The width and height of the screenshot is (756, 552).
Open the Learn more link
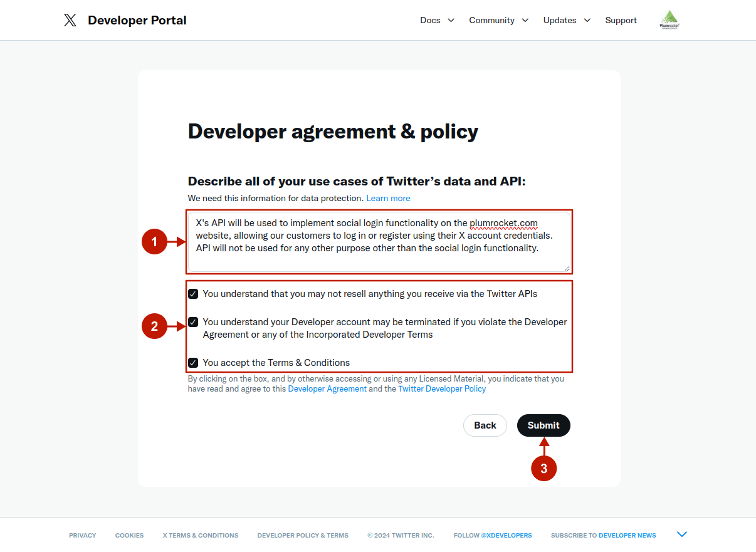(x=388, y=198)
